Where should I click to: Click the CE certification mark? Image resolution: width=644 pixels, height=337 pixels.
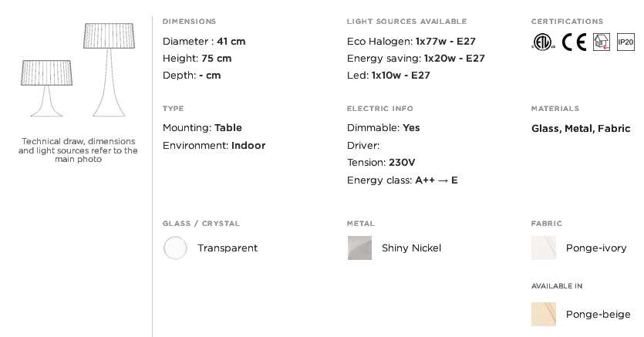(574, 42)
